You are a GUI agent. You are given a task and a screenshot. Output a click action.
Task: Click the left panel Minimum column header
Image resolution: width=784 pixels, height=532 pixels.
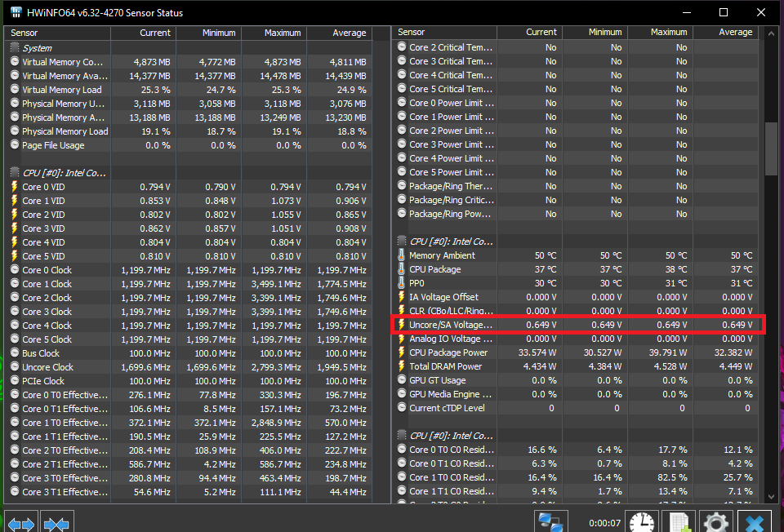tap(208, 33)
